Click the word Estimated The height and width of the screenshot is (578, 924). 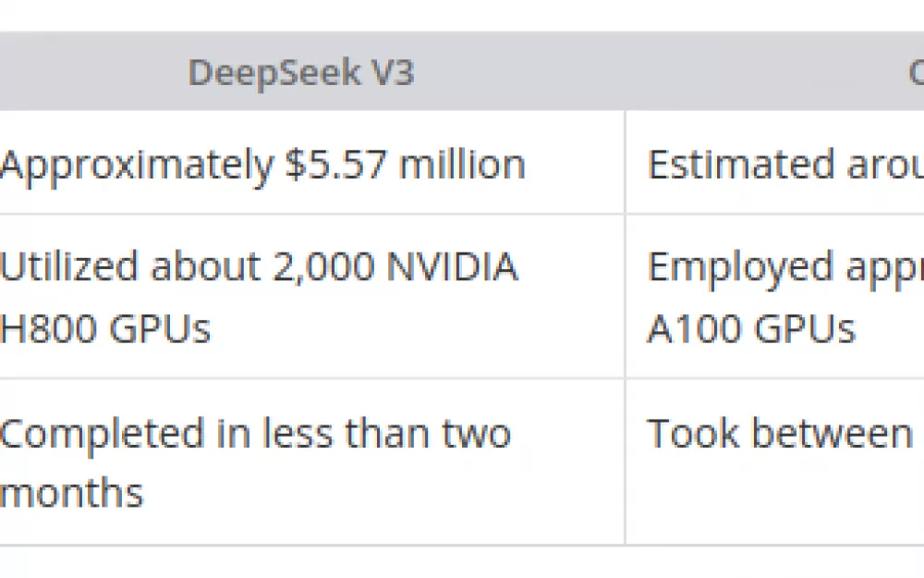[740, 164]
